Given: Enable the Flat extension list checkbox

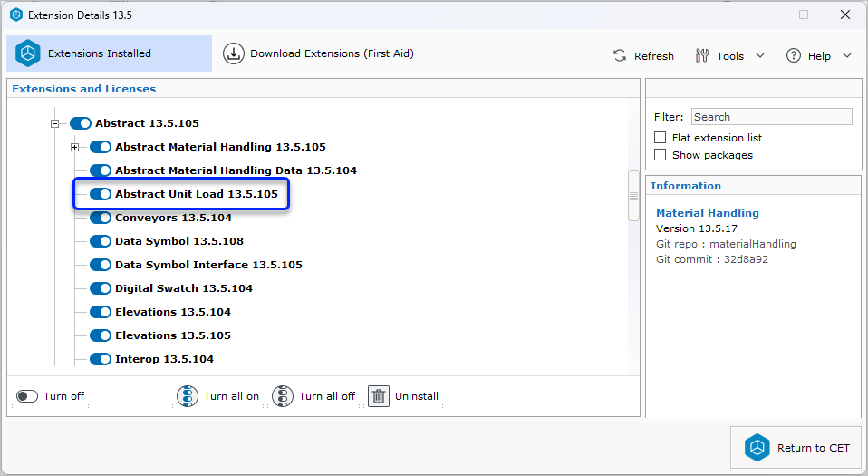Looking at the screenshot, I should [660, 138].
